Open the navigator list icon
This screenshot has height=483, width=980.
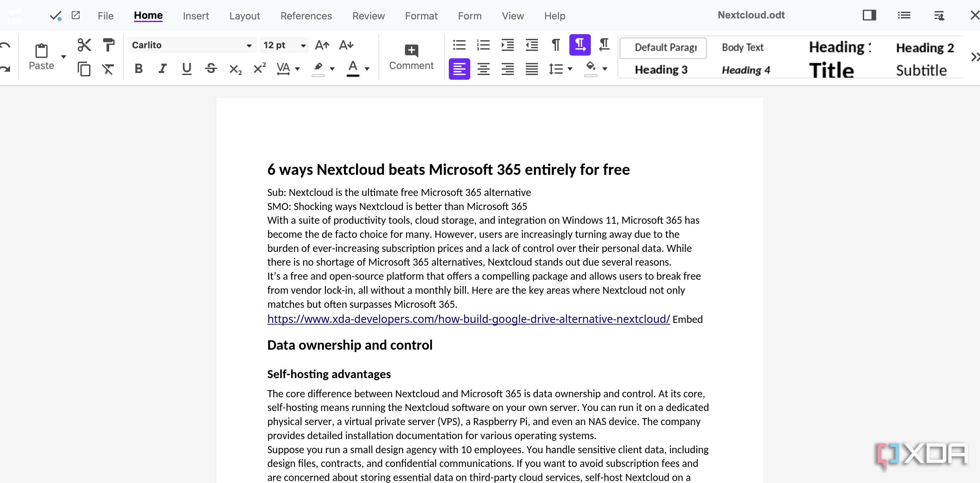point(904,15)
